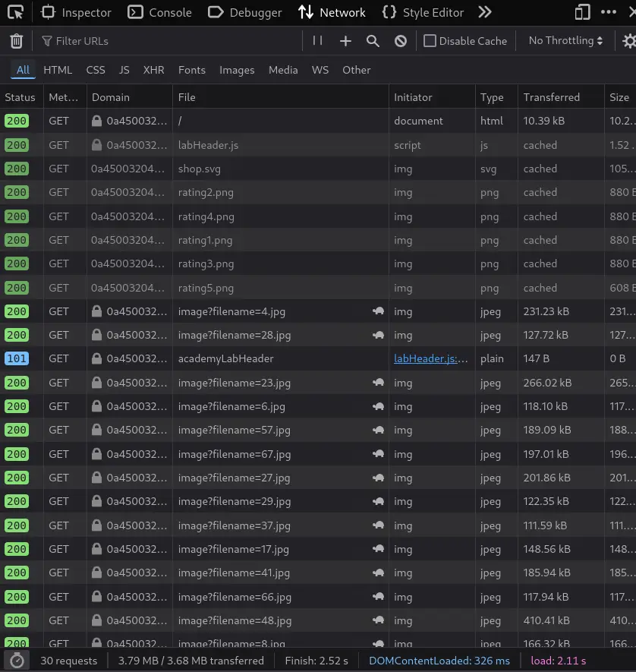Viewport: 636px width, 672px height.
Task: Filter by Other requests
Action: point(357,70)
